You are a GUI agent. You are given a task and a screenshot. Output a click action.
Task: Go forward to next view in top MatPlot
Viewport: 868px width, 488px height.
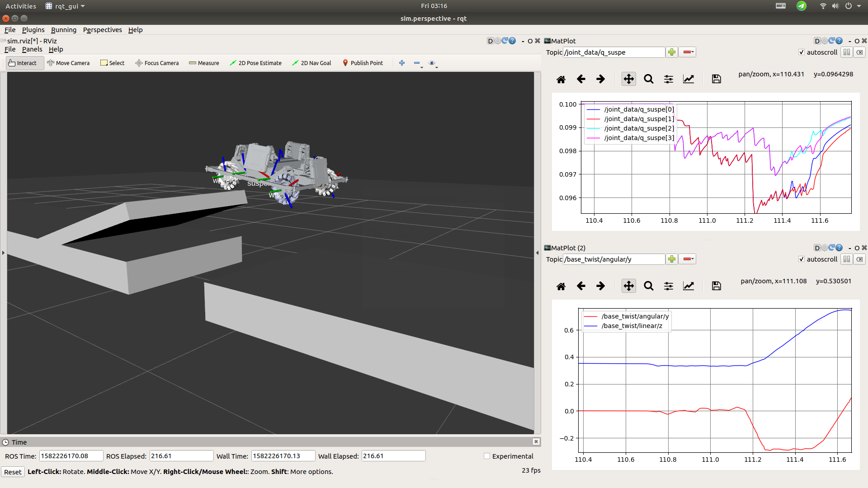pyautogui.click(x=600, y=79)
